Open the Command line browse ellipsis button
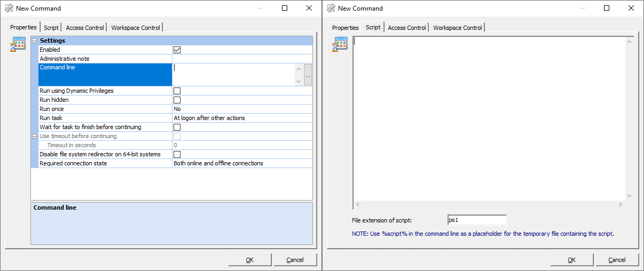The width and height of the screenshot is (644, 271). (308, 75)
